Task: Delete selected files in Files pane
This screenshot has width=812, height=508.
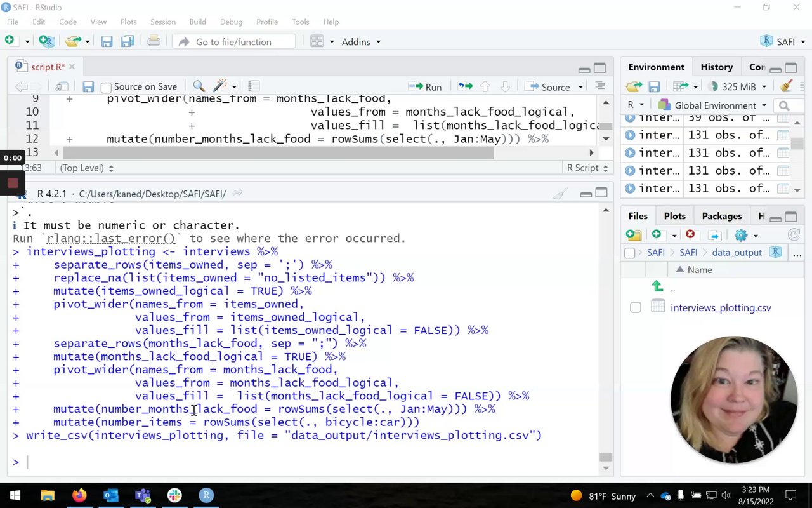Action: [690, 234]
